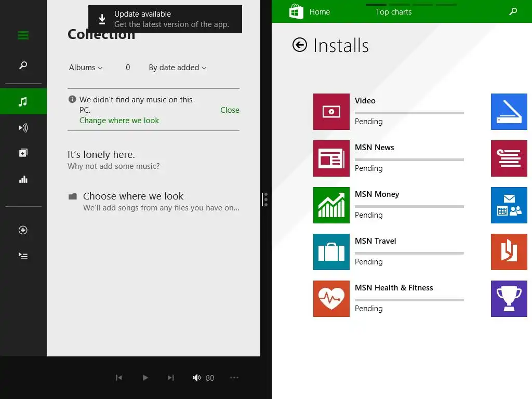Open search in the Music sidebar
Screen dimensions: 532x399
coord(23,65)
